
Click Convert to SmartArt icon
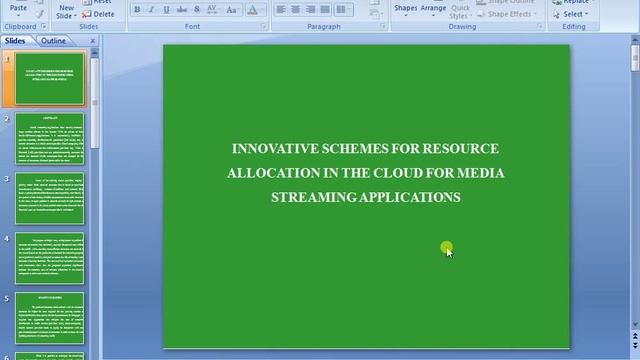coord(375,14)
